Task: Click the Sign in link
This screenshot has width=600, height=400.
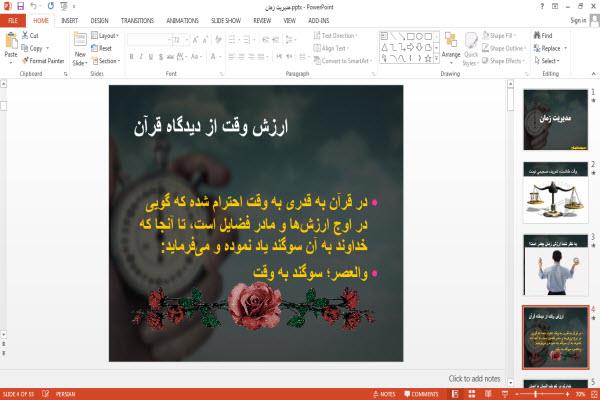Action: (x=578, y=20)
